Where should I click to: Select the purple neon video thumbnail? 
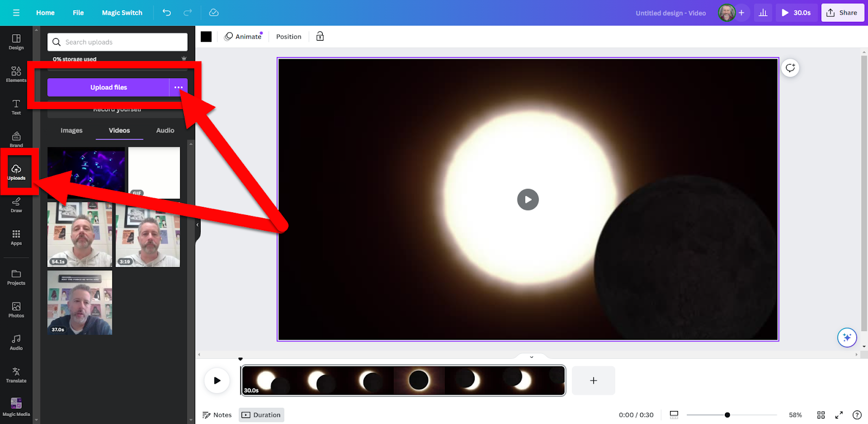point(86,173)
